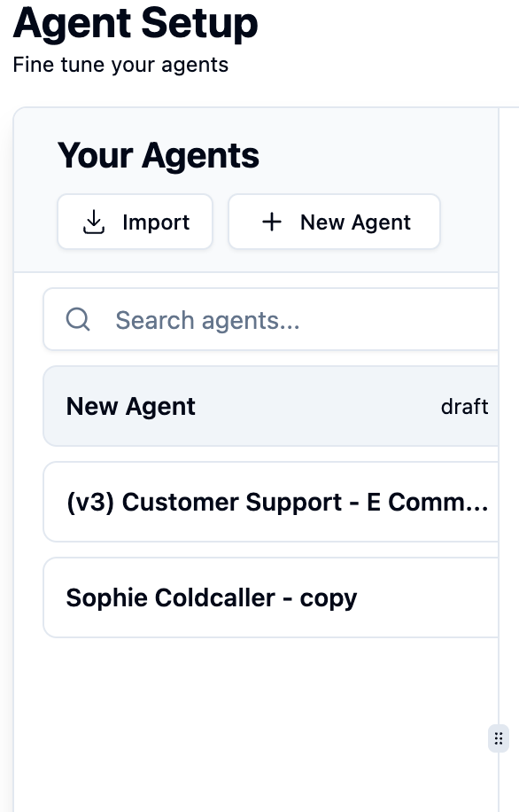Click the drag dots to move the agents panel
The width and height of the screenshot is (519, 812).
[x=498, y=738]
